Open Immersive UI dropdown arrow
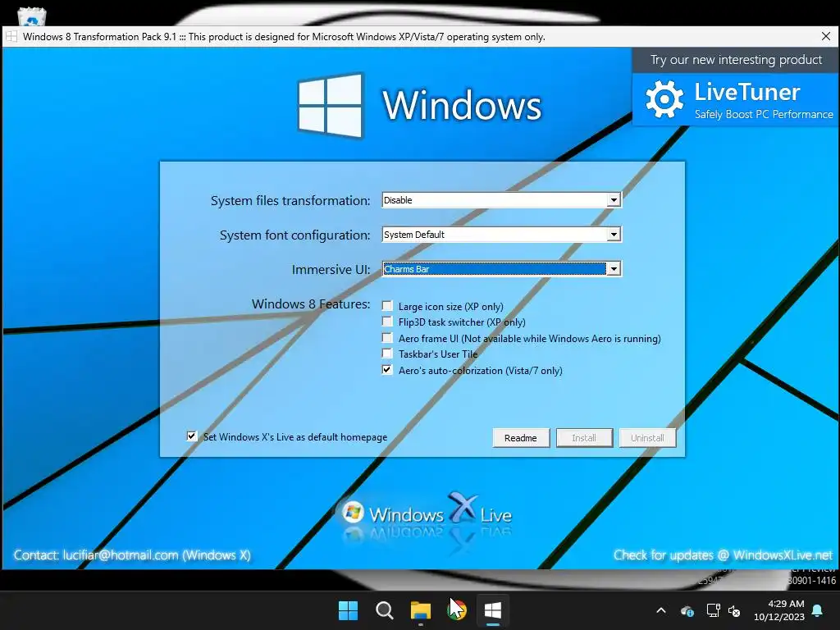This screenshot has width=840, height=630. click(x=614, y=268)
